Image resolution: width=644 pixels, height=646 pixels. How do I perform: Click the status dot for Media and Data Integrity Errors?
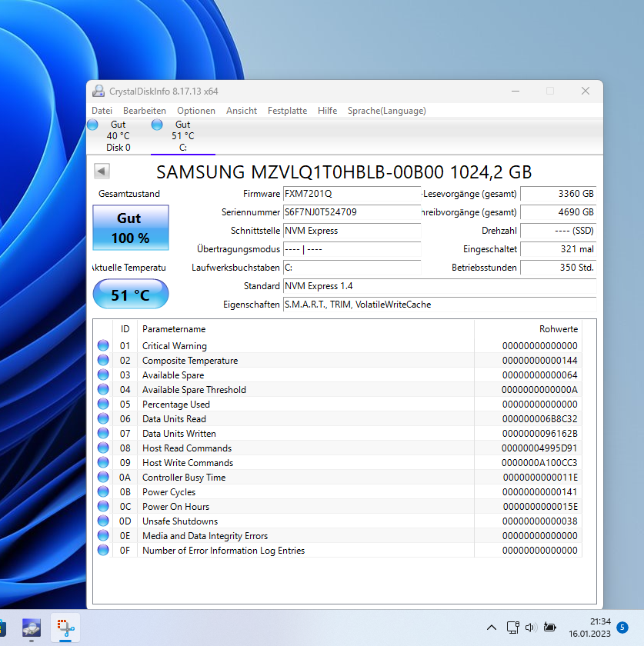click(x=103, y=535)
